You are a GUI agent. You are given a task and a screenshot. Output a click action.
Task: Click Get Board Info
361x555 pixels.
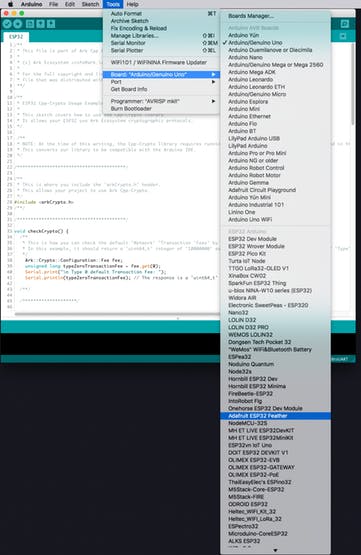point(161,89)
